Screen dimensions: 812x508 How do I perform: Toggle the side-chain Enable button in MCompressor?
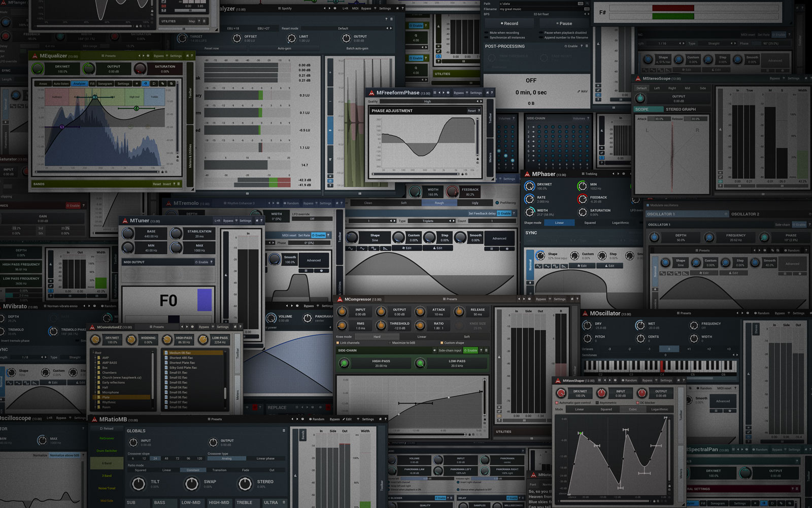pos(470,351)
